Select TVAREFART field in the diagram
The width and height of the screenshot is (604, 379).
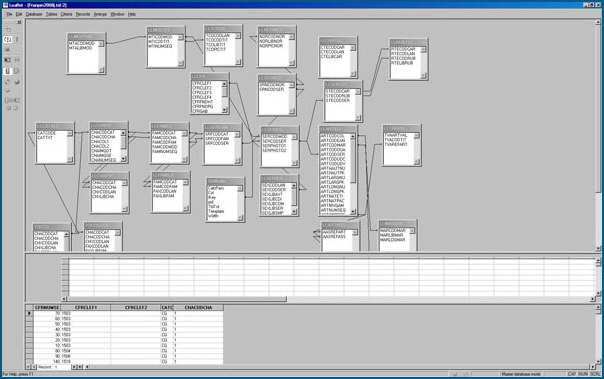396,144
